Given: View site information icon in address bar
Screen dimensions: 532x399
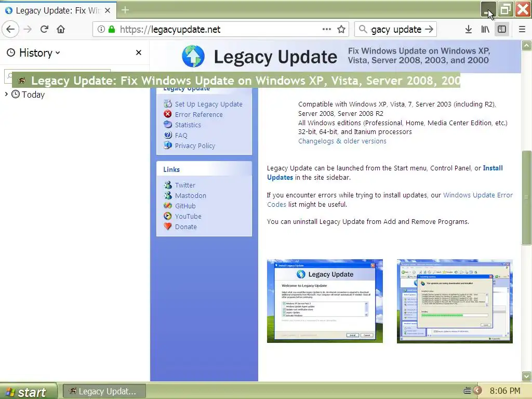Looking at the screenshot, I should (101, 29).
